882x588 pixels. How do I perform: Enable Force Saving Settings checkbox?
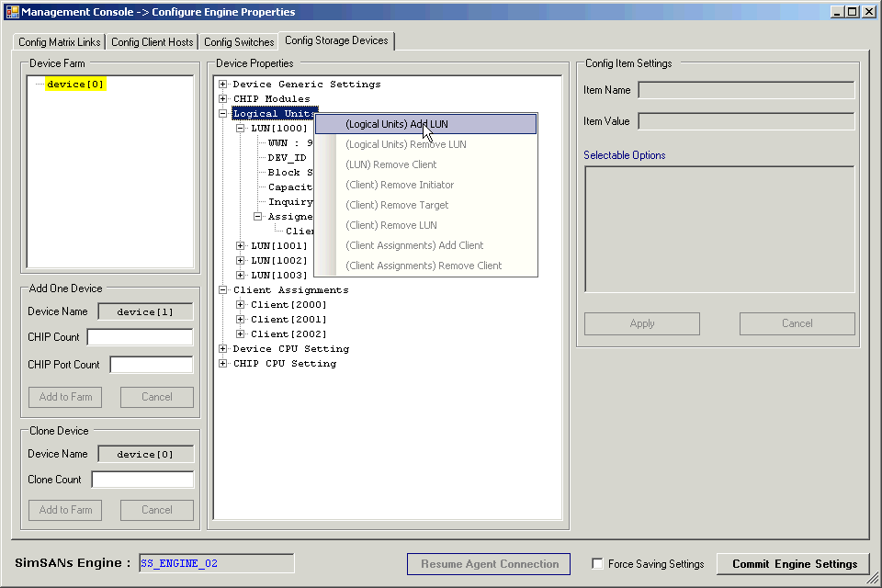pyautogui.click(x=597, y=564)
